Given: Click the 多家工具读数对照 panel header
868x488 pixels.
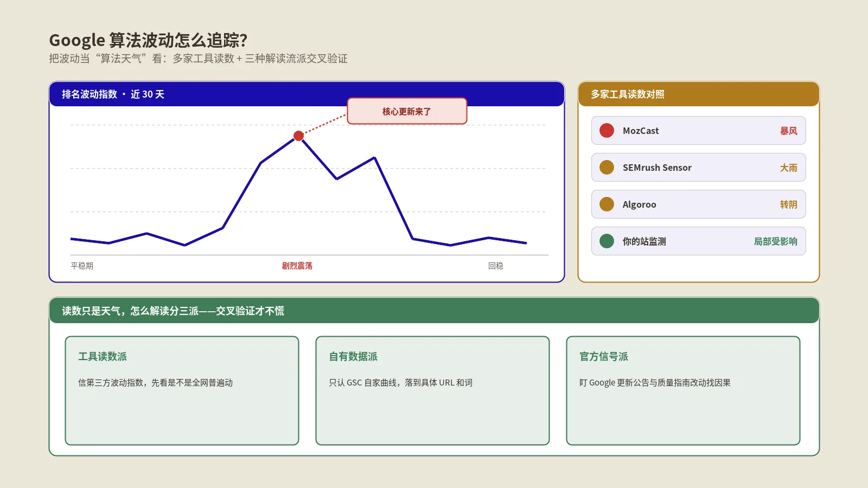Looking at the screenshot, I should point(698,94).
